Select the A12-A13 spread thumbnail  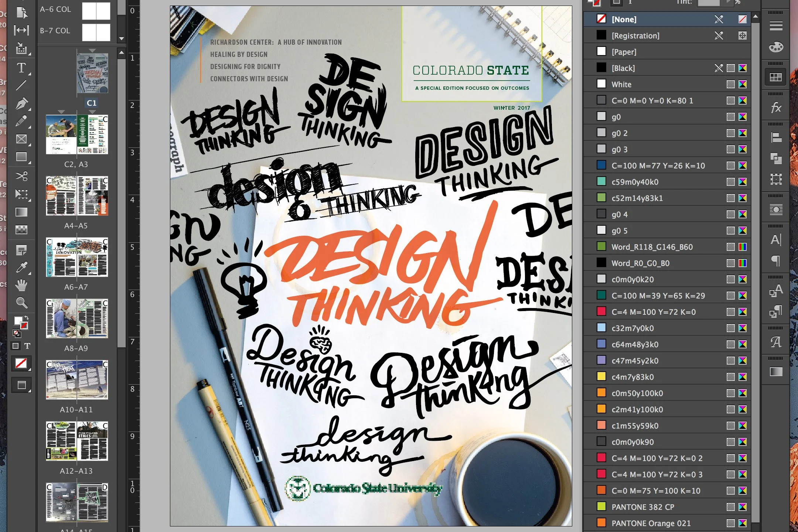[77, 441]
